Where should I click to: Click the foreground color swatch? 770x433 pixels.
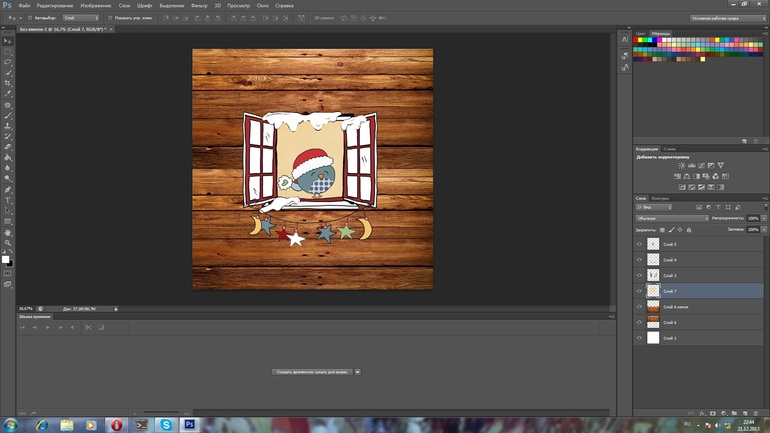coord(5,259)
